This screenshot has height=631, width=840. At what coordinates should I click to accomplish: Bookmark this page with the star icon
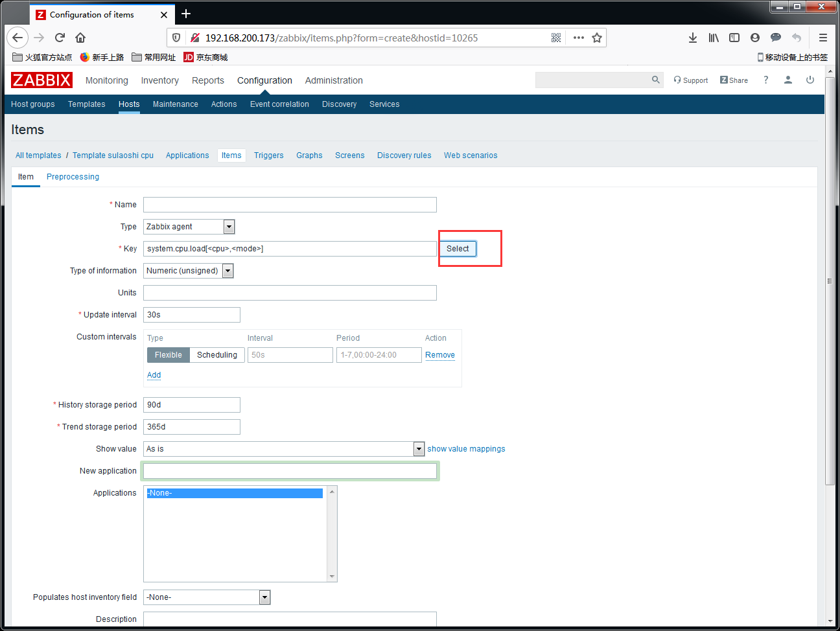(597, 38)
